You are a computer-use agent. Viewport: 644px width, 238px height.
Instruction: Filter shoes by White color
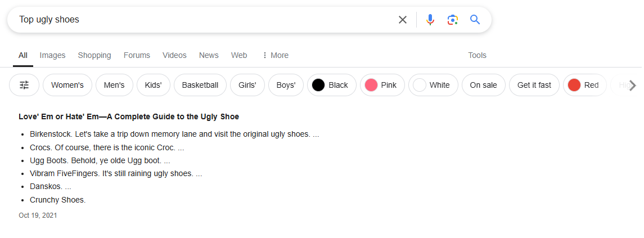pos(433,85)
